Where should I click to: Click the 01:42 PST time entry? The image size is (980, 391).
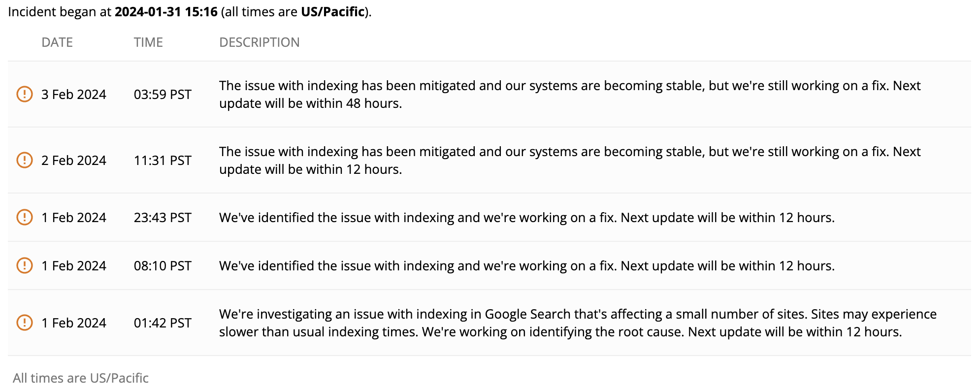pos(163,323)
